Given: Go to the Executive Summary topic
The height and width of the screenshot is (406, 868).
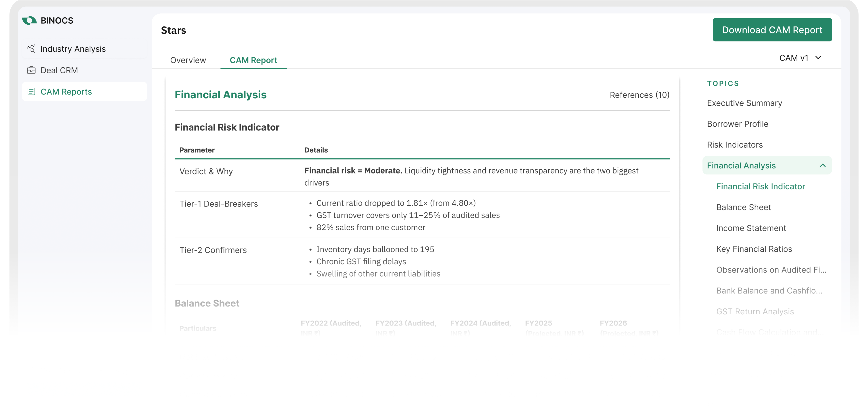Looking at the screenshot, I should [x=744, y=103].
